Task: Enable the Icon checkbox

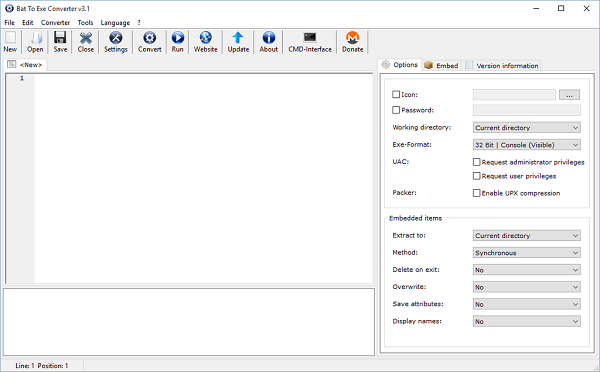Action: (396, 94)
